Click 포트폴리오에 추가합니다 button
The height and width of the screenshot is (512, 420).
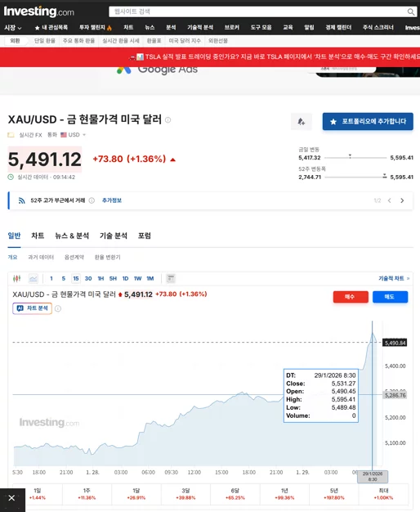(x=368, y=122)
